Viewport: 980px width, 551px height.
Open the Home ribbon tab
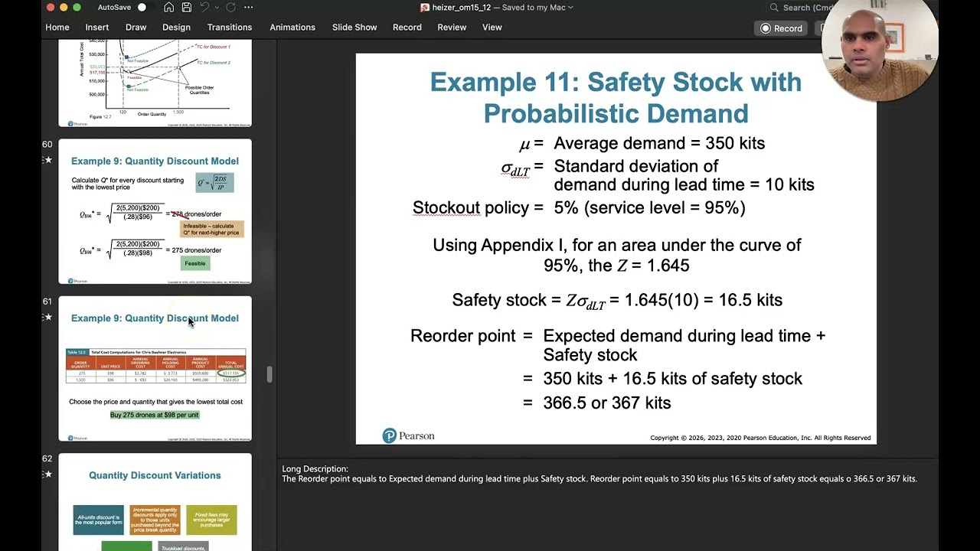(57, 28)
